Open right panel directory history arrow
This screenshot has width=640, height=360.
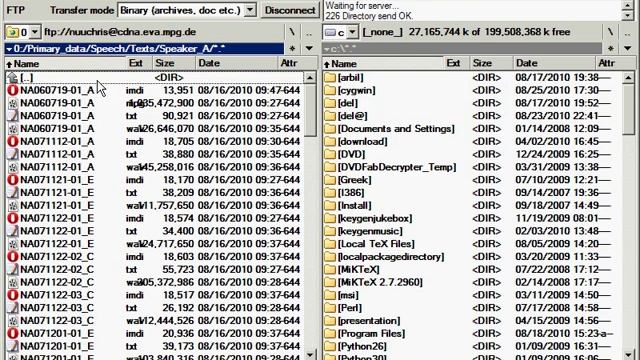[x=628, y=49]
